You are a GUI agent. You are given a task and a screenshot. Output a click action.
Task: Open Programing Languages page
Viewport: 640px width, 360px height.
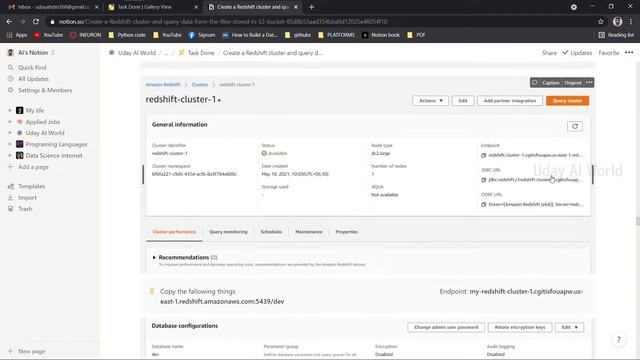pos(56,144)
